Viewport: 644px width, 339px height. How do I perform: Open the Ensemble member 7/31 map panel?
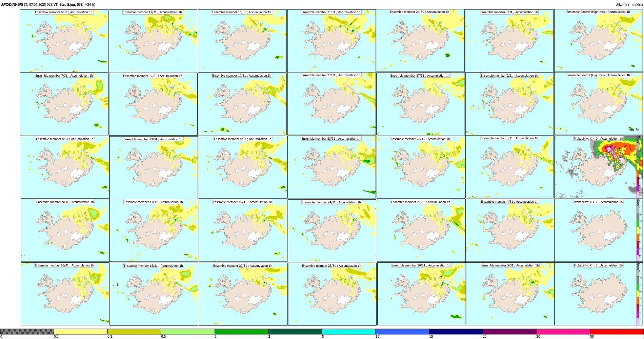tap(64, 104)
